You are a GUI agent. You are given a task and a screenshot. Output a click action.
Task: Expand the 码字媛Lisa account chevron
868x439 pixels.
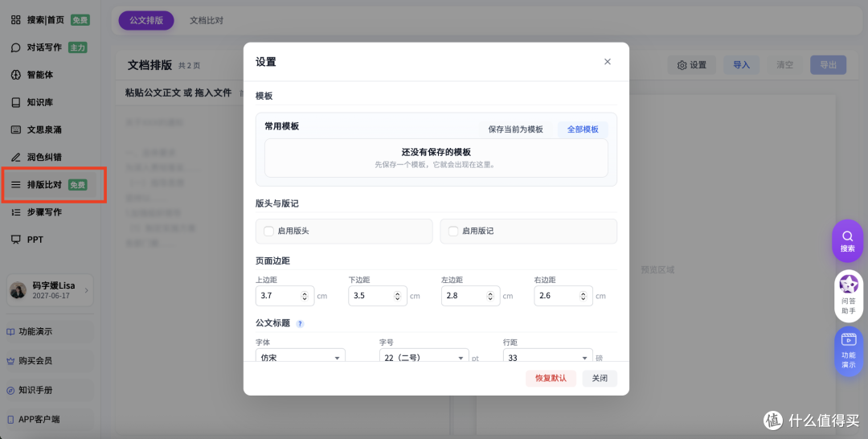[86, 290]
